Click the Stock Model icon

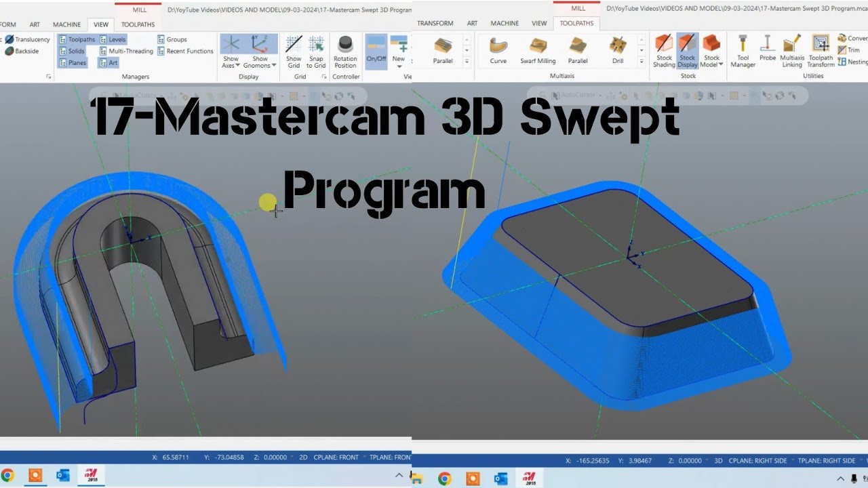pyautogui.click(x=711, y=44)
